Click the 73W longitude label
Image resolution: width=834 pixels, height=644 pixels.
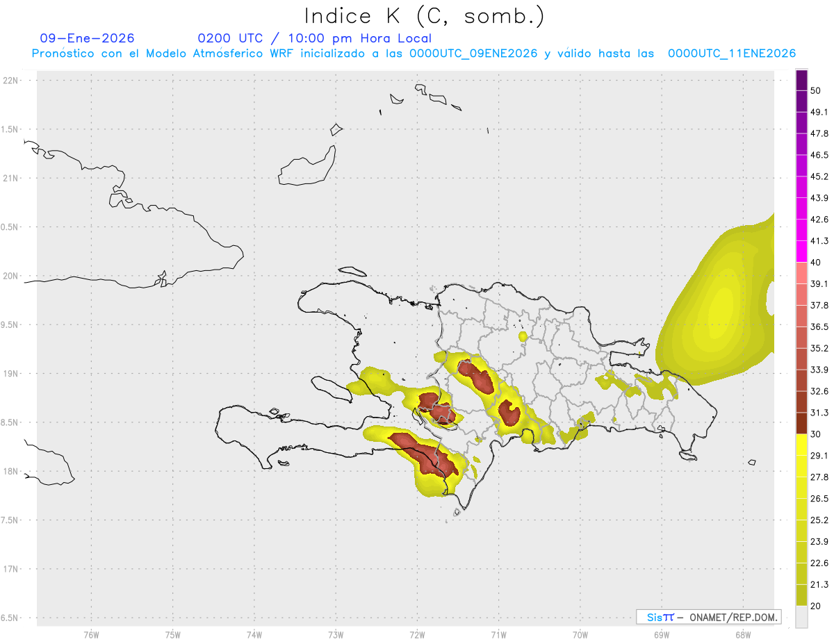tap(336, 634)
